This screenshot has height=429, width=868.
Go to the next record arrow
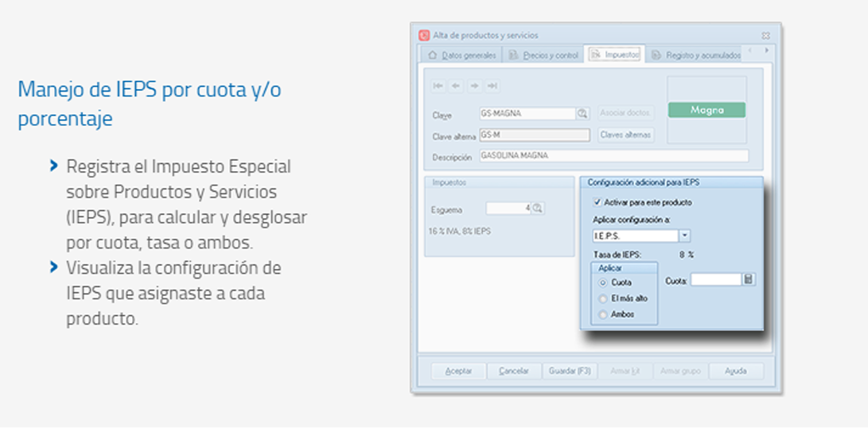[474, 86]
